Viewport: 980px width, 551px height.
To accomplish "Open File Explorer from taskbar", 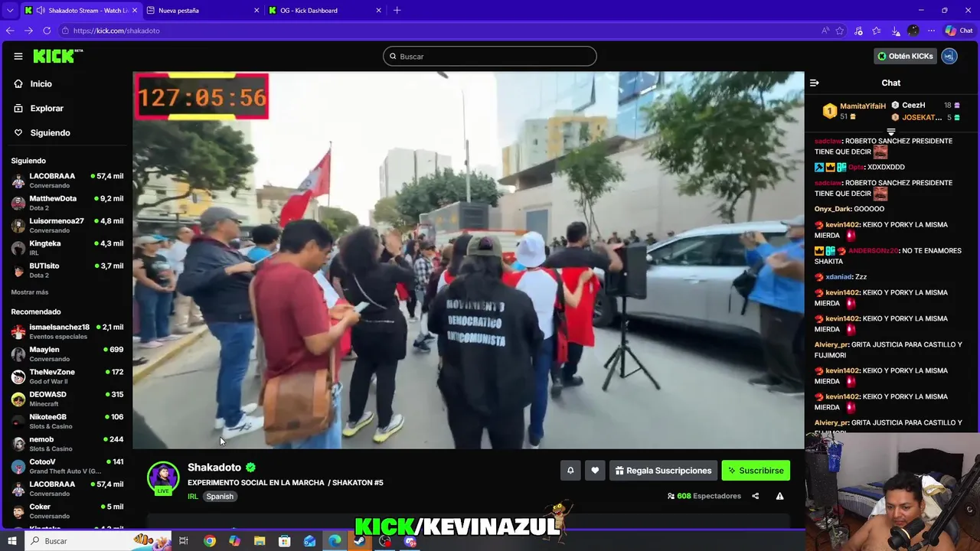I will tap(260, 541).
